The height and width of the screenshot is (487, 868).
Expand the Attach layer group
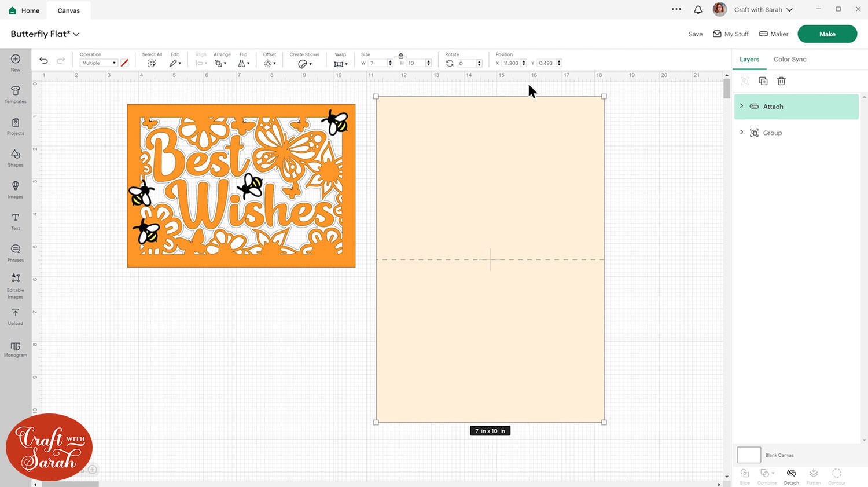(x=741, y=106)
